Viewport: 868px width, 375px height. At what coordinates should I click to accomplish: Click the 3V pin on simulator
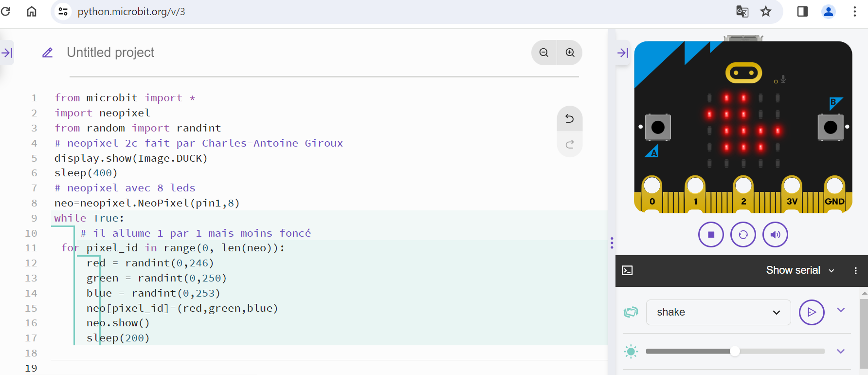click(792, 194)
